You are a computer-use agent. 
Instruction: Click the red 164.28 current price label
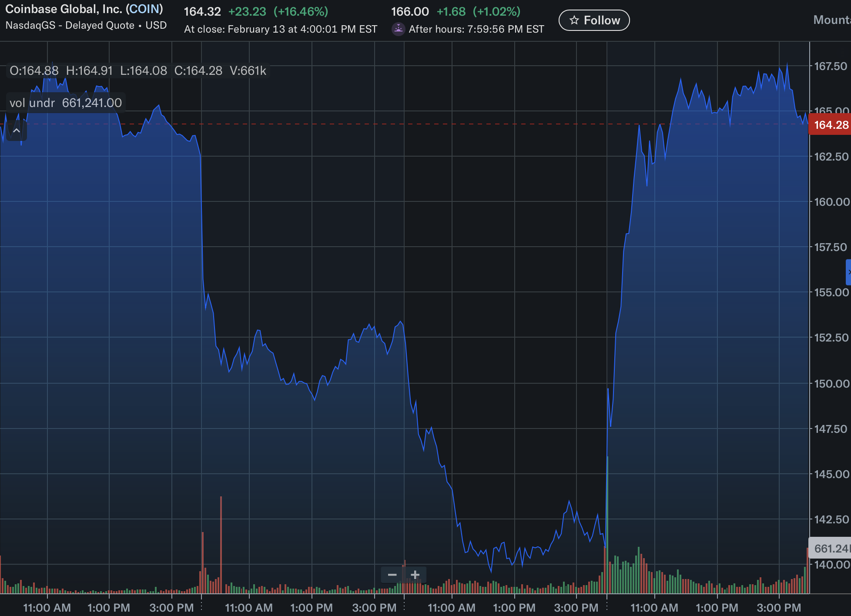coord(830,125)
